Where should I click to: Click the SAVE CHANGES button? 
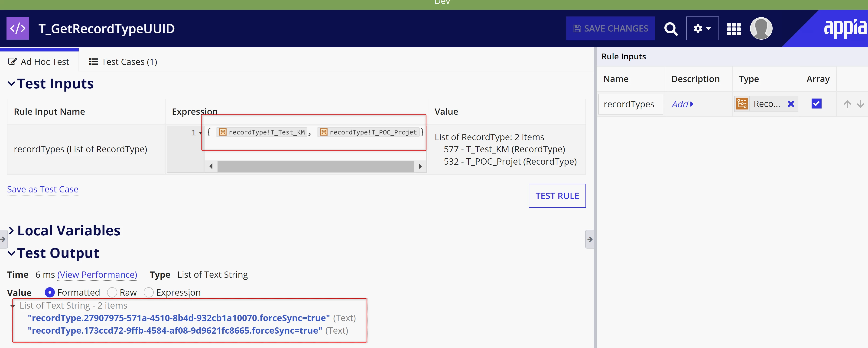pyautogui.click(x=611, y=29)
